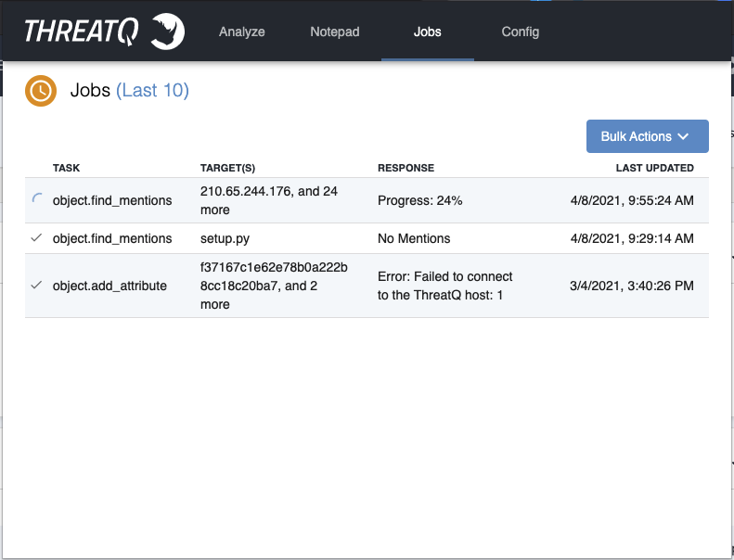Click target 210.65.244.176, and 24 more
This screenshot has height=560, width=734.
click(x=269, y=200)
